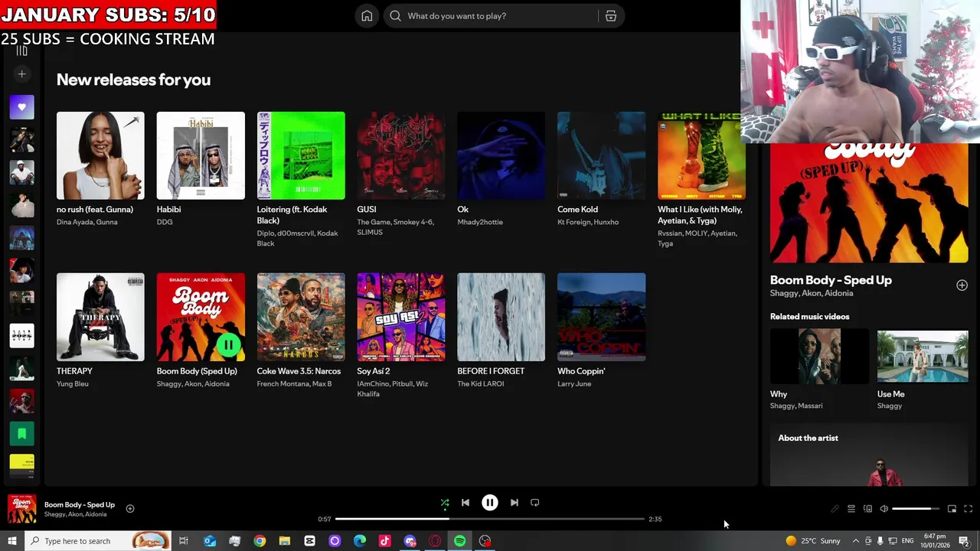Image resolution: width=980 pixels, height=551 pixels.
Task: Open 'no rush (feat. Gunna)' album cover
Action: click(x=100, y=155)
